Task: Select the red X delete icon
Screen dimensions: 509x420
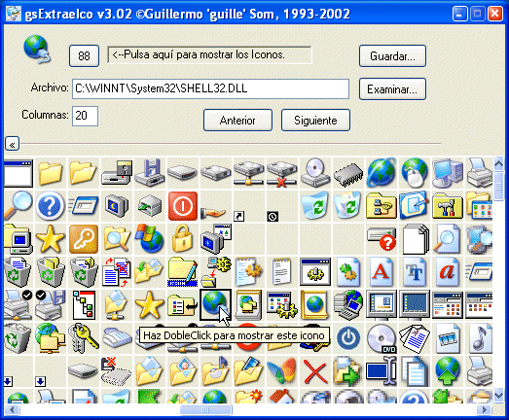Action: [315, 372]
